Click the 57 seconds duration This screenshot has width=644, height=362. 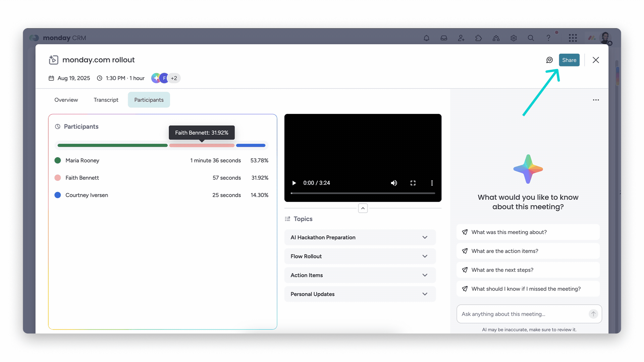pos(227,178)
